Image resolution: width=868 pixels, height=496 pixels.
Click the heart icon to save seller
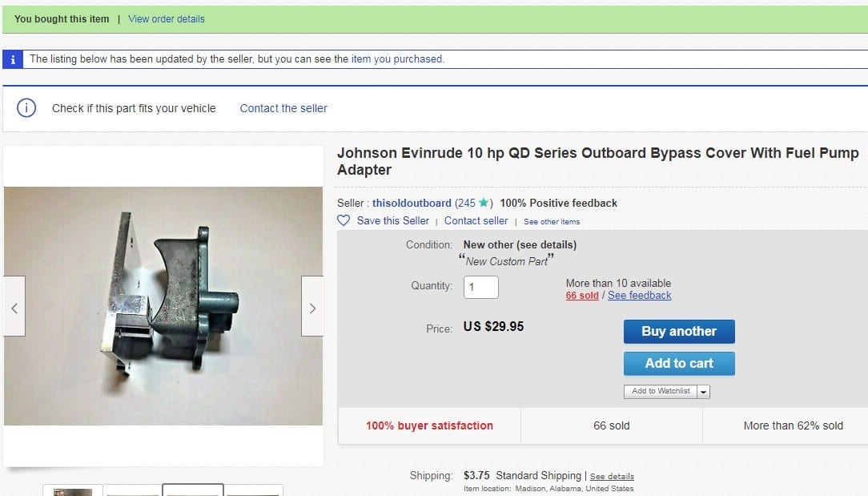[x=344, y=220]
